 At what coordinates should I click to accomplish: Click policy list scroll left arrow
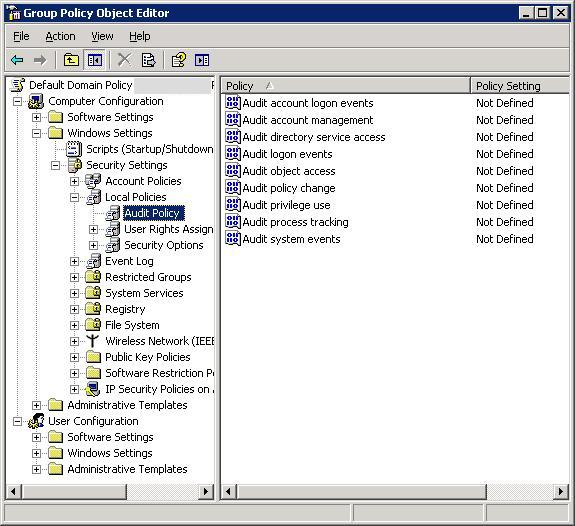(228, 492)
